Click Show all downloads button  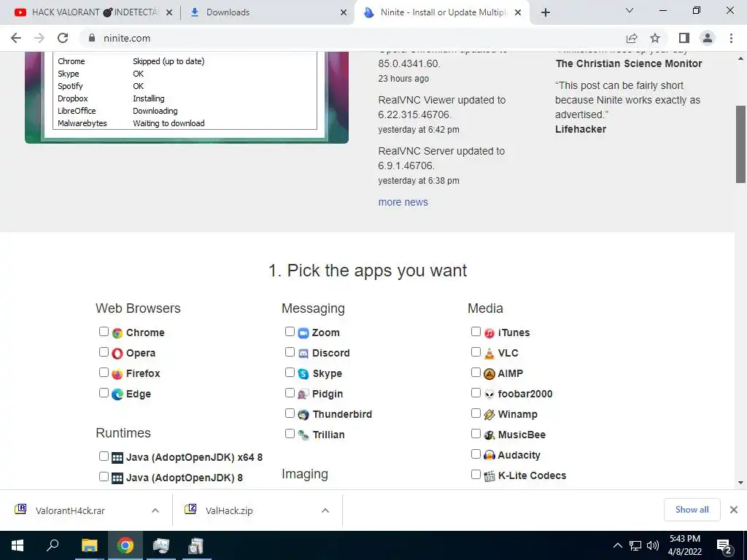692,510
